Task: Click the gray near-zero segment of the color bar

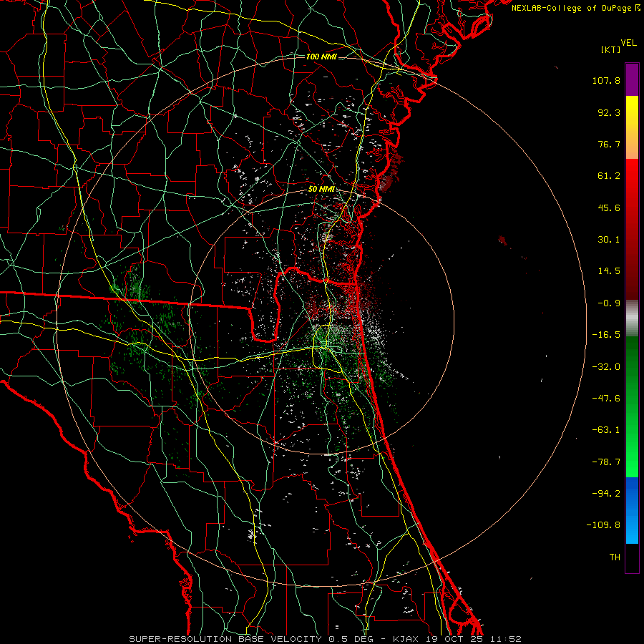Action: coord(632,318)
